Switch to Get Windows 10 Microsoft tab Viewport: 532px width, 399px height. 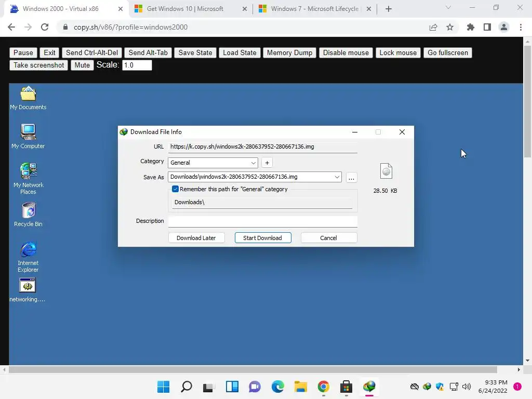190,9
